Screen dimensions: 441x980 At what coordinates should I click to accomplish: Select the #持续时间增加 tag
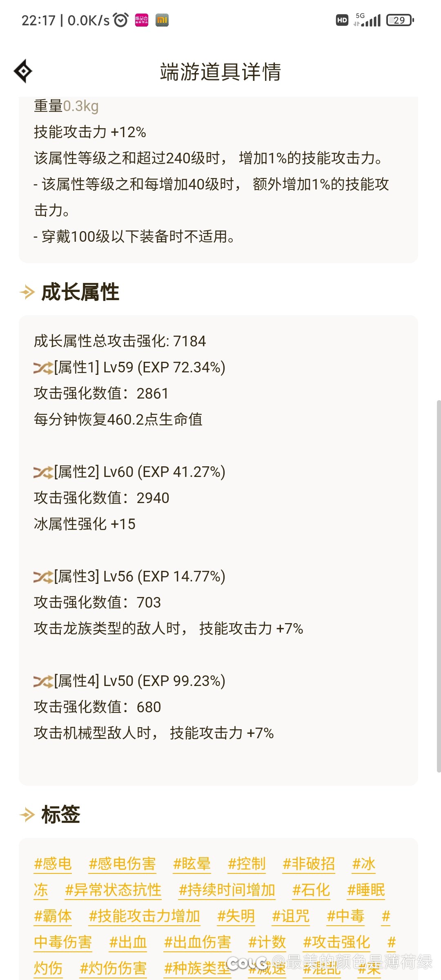(227, 890)
